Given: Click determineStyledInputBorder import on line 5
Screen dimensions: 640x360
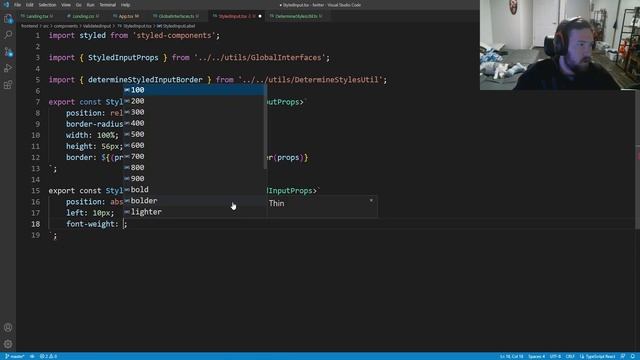Looking at the screenshot, I should pyautogui.click(x=145, y=80).
